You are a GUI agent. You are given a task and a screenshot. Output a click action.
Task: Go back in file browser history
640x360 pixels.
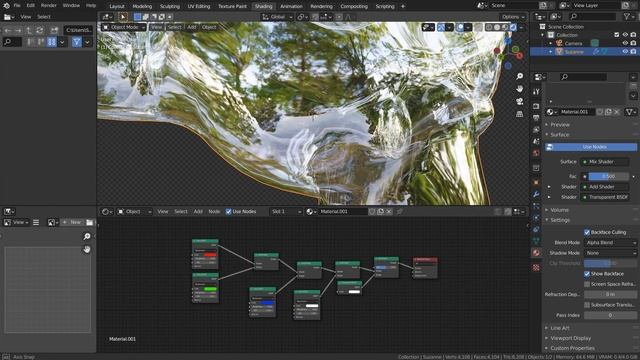point(8,30)
